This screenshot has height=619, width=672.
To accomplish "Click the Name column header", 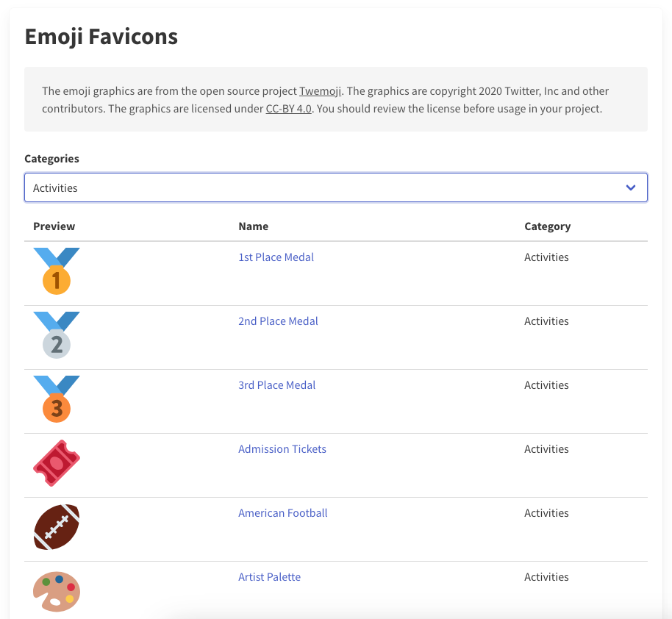I will [x=253, y=226].
